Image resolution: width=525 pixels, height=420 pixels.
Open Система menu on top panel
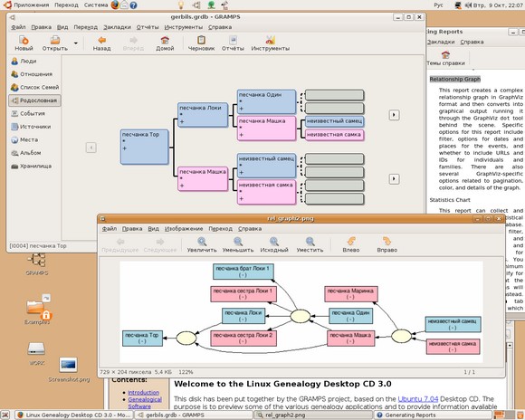[96, 5]
